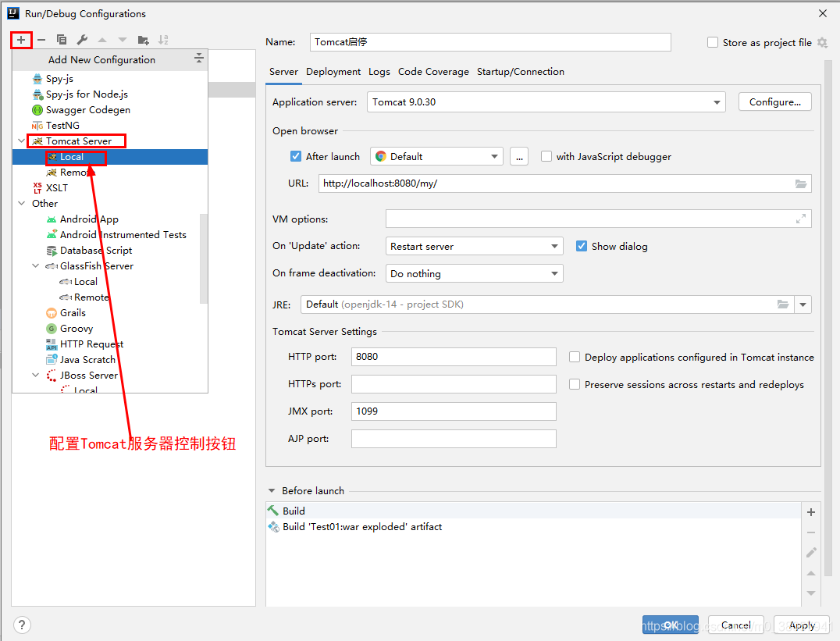
Task: Collapse the Tomcat Server tree node
Action: pyautogui.click(x=21, y=141)
